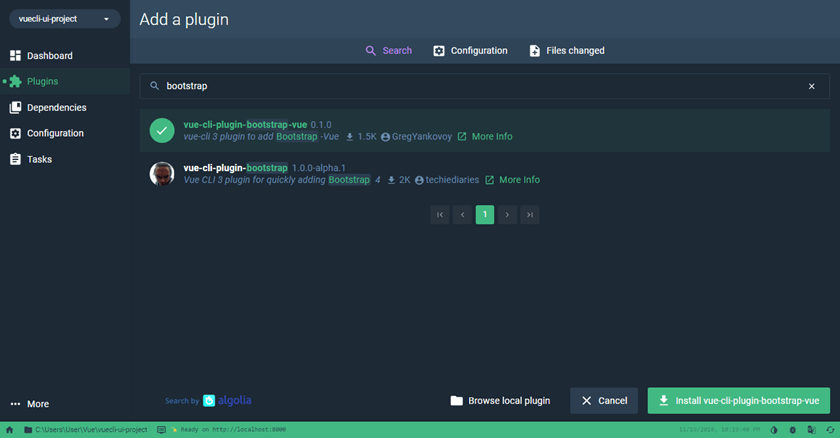Viewport: 840px width, 438px height.
Task: Go to last page of results
Action: click(530, 215)
